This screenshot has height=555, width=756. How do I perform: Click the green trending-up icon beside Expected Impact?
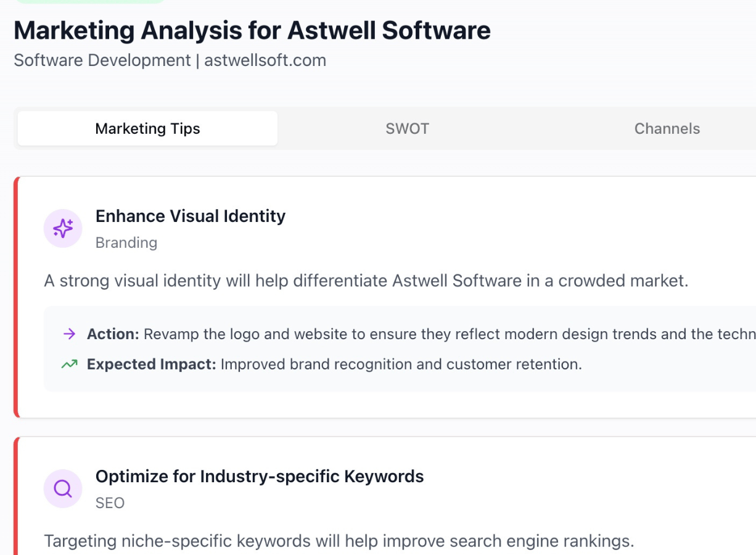(70, 364)
